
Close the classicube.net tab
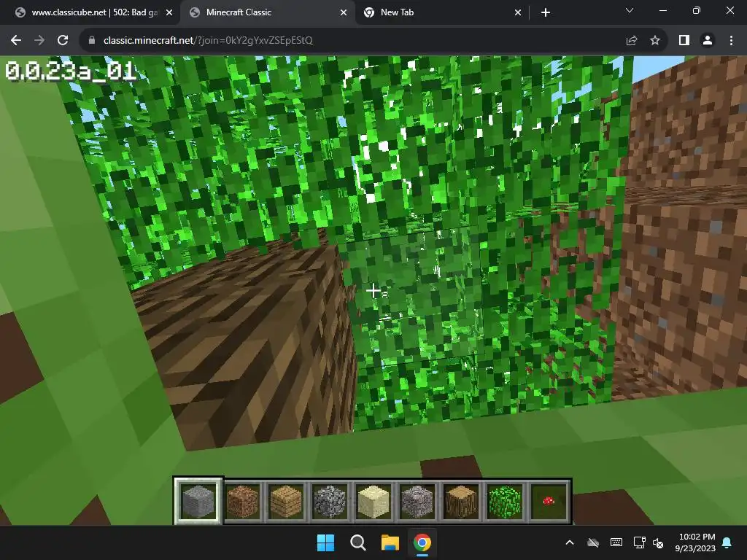coord(169,12)
